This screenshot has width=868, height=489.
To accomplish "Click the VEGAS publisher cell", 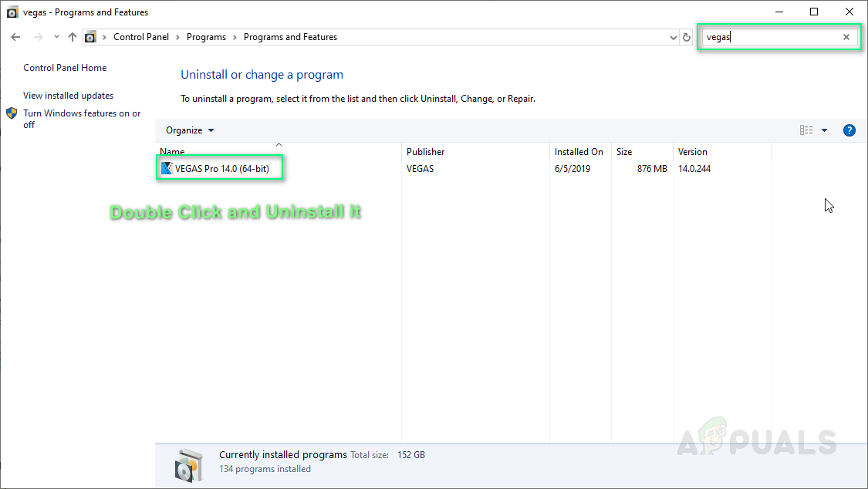I will pyautogui.click(x=420, y=169).
